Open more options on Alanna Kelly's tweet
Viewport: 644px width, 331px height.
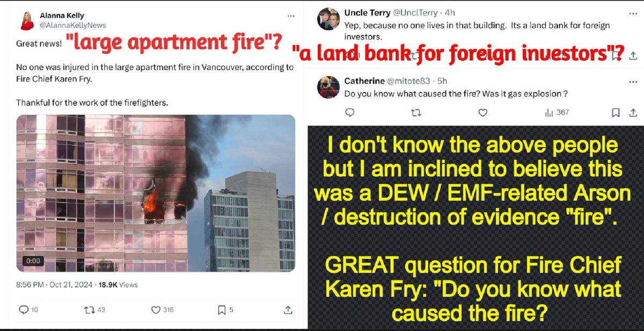click(290, 15)
